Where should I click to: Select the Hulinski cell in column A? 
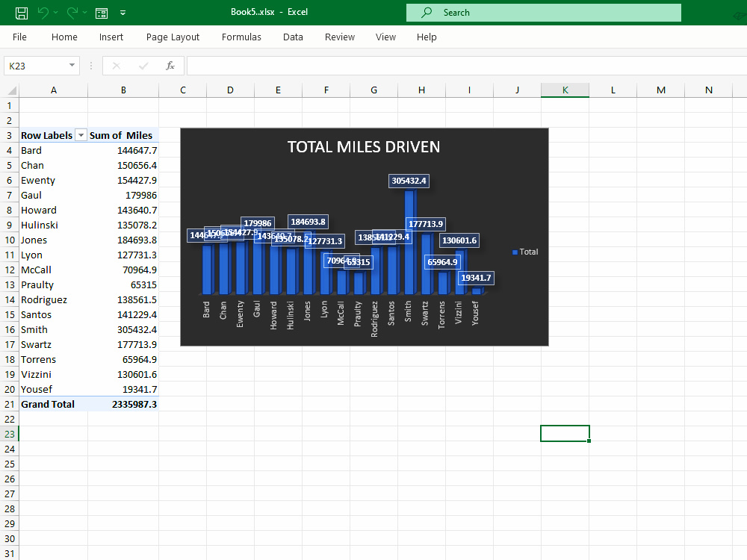(x=53, y=225)
